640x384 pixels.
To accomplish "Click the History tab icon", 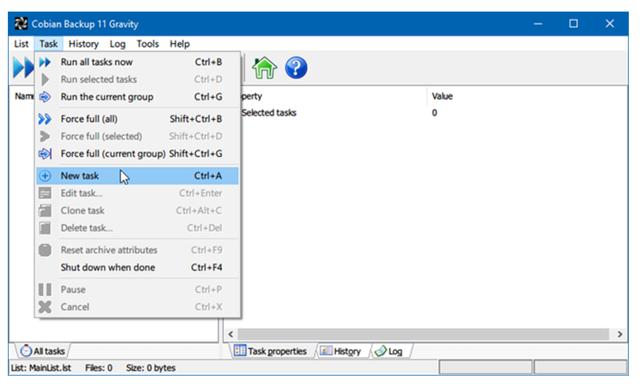I will (x=326, y=351).
